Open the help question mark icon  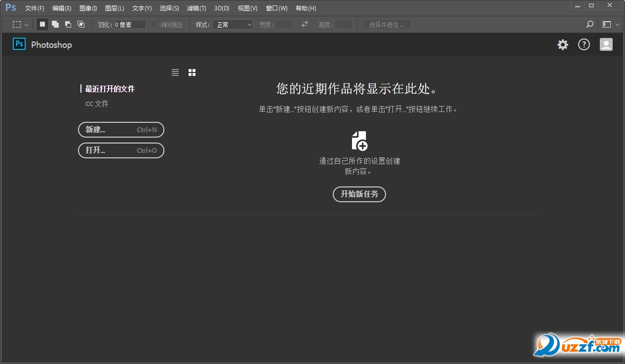tap(584, 45)
